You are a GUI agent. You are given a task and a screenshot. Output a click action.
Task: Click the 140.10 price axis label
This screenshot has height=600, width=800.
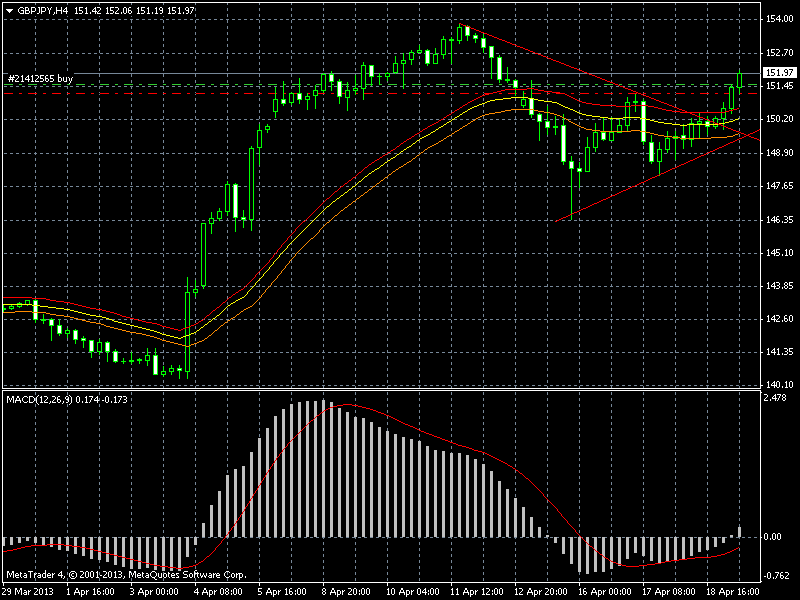tap(780, 385)
